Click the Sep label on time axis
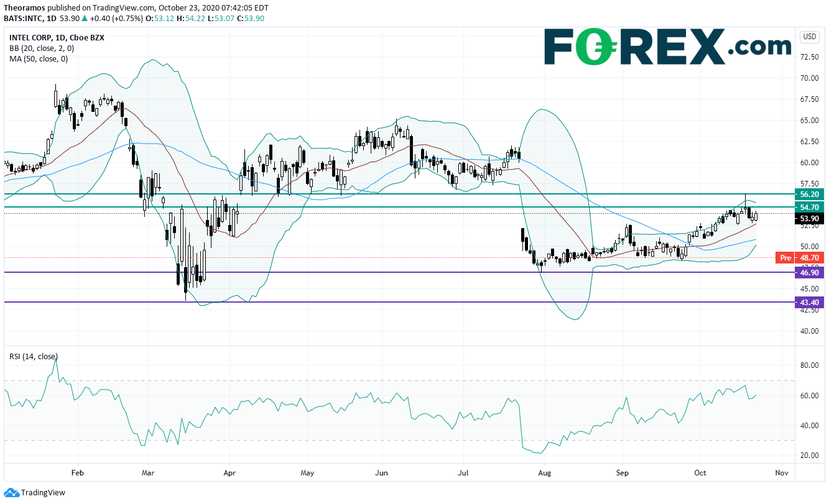829x504 pixels. point(623,473)
